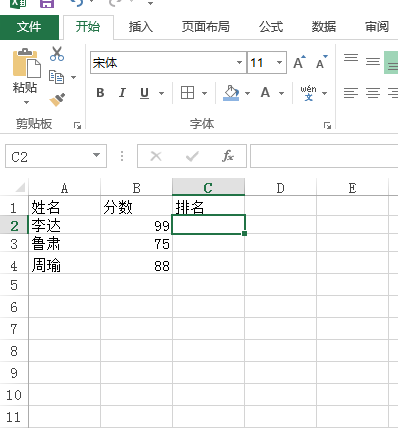Image resolution: width=398 pixels, height=428 pixels.
Task: Switch to the 页面布局 tab
Action: (x=206, y=27)
